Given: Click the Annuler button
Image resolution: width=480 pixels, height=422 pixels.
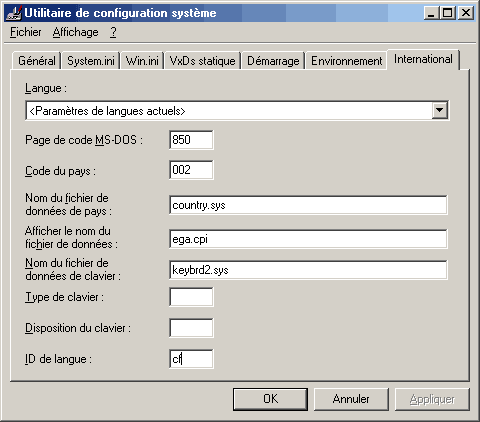Looking at the screenshot, I should 351,399.
